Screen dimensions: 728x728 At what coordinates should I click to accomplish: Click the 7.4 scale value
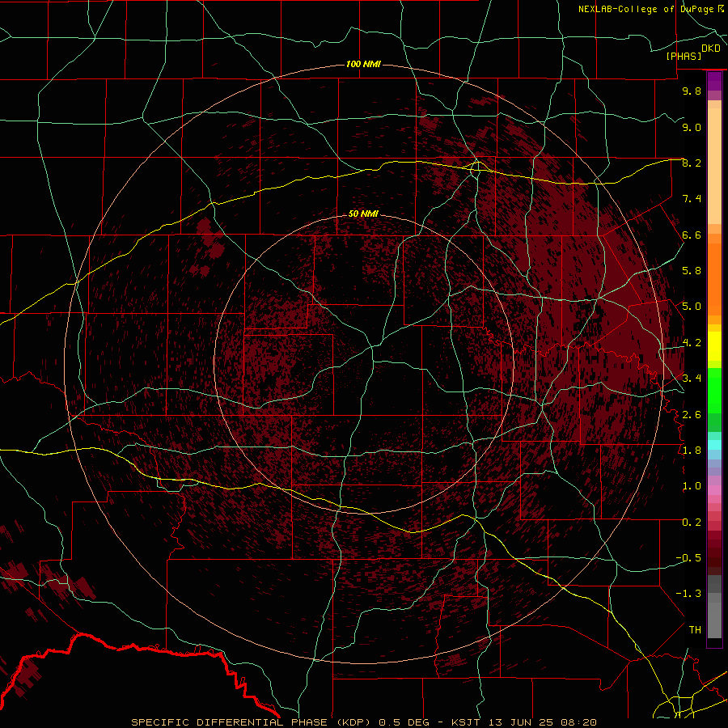tap(692, 199)
